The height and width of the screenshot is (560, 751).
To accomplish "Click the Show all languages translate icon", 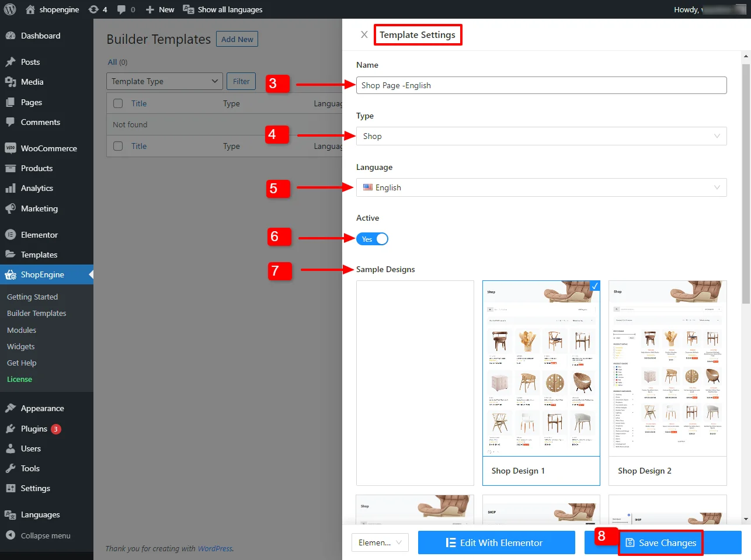I will pyautogui.click(x=189, y=9).
